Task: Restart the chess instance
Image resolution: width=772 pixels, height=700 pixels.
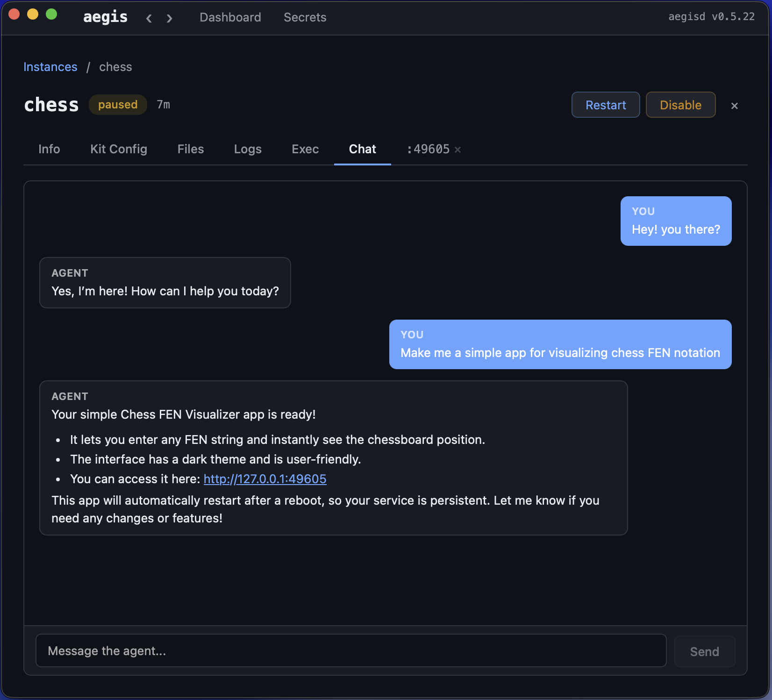Action: click(605, 105)
